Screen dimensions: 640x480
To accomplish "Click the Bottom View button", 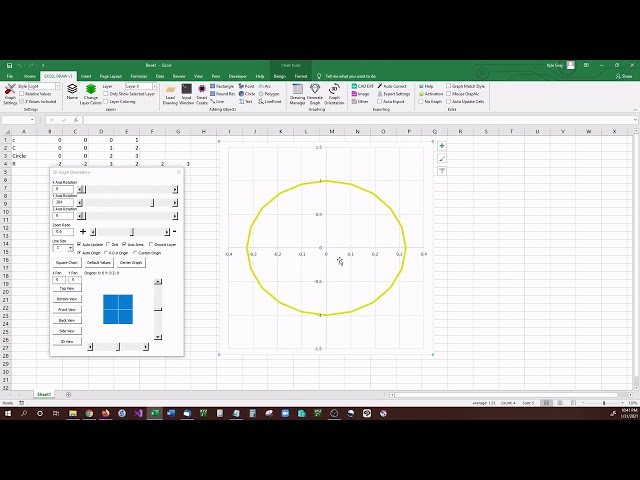I will point(67,299).
